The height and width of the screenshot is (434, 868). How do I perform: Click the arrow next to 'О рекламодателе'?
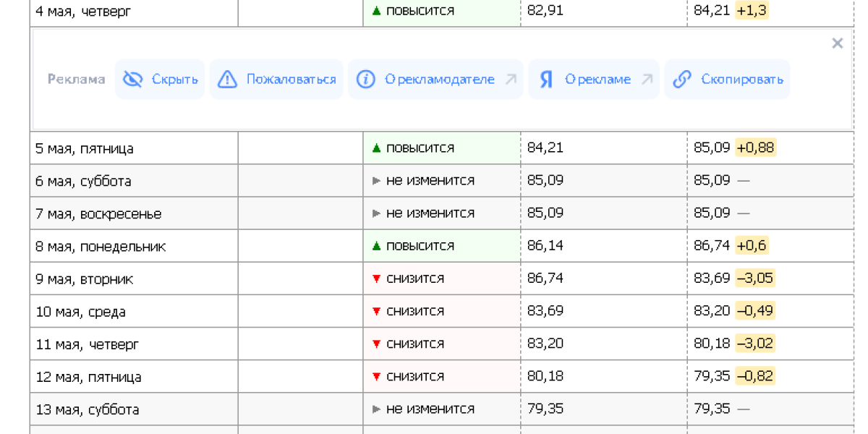[511, 80]
